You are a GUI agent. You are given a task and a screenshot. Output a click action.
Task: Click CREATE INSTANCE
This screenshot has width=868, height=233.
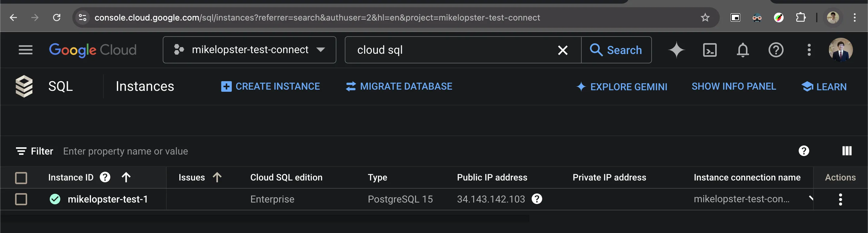(x=270, y=86)
